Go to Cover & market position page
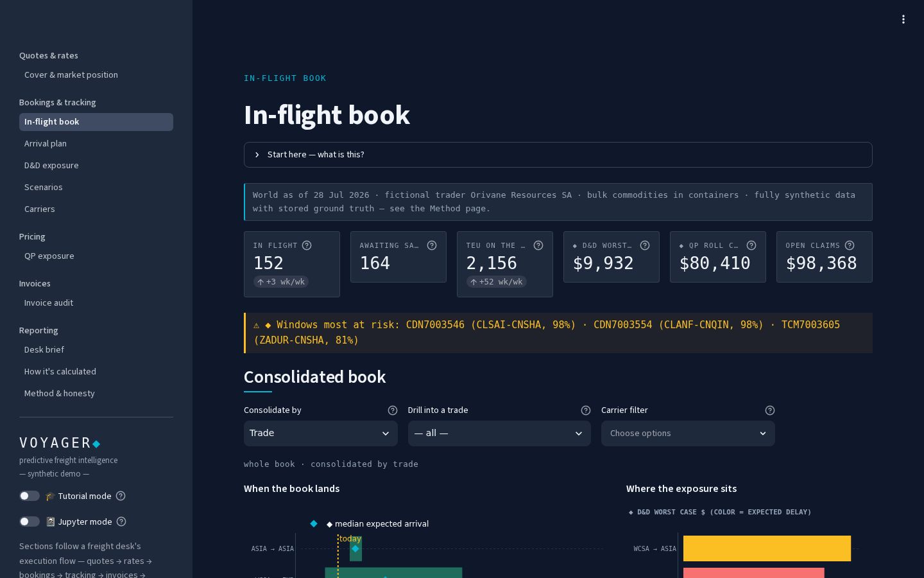 pos(96,75)
